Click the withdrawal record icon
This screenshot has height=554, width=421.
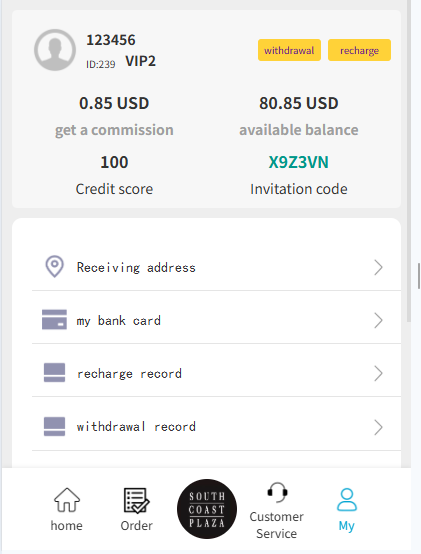click(x=54, y=426)
